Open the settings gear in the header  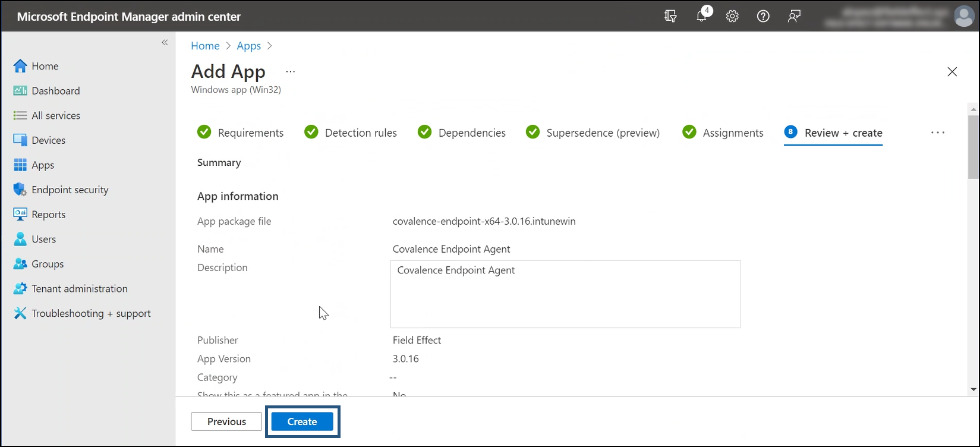tap(732, 16)
